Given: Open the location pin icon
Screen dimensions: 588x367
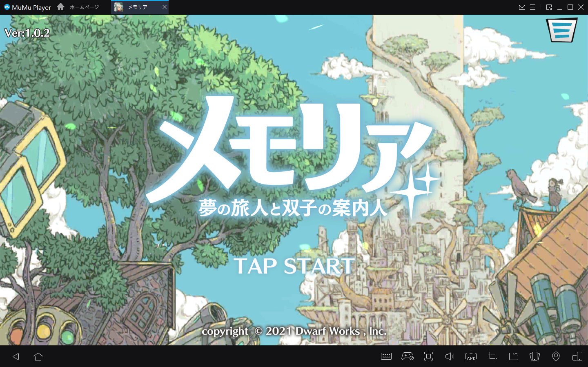Looking at the screenshot, I should (556, 356).
